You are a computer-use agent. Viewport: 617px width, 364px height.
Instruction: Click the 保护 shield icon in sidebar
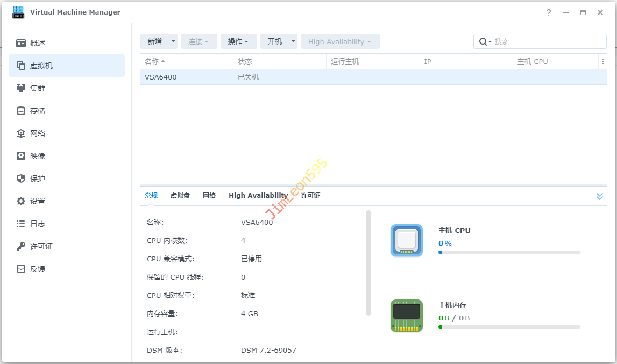21,179
